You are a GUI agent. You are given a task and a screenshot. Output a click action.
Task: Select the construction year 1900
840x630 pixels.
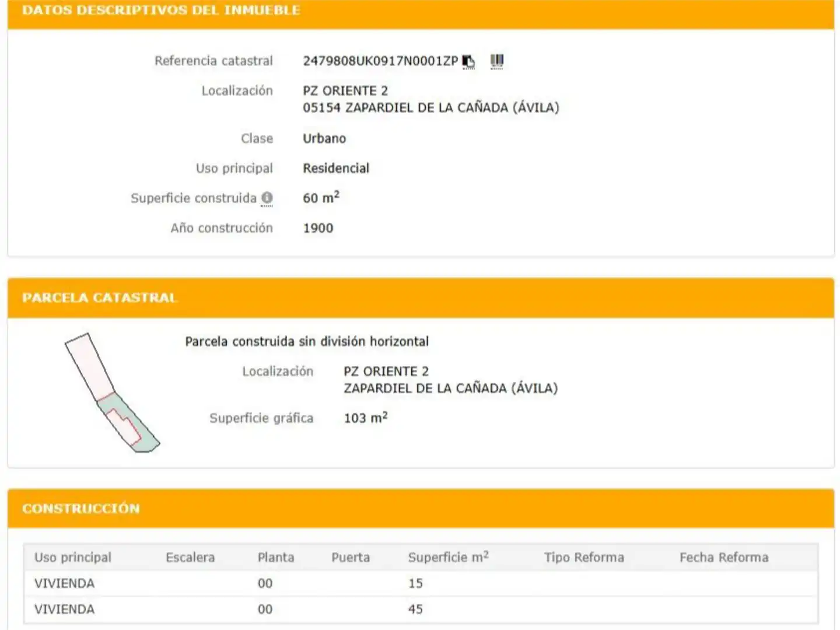(318, 228)
